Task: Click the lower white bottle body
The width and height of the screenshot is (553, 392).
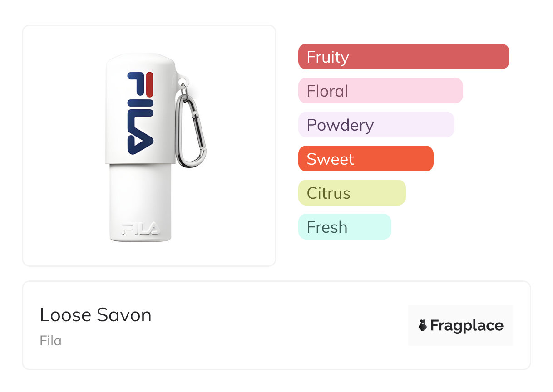Action: point(140,195)
